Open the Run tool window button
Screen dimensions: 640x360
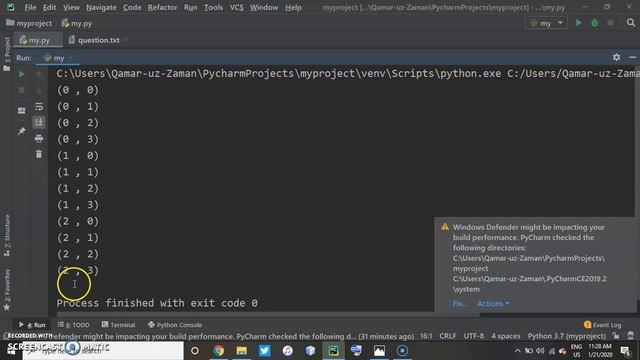pos(32,325)
